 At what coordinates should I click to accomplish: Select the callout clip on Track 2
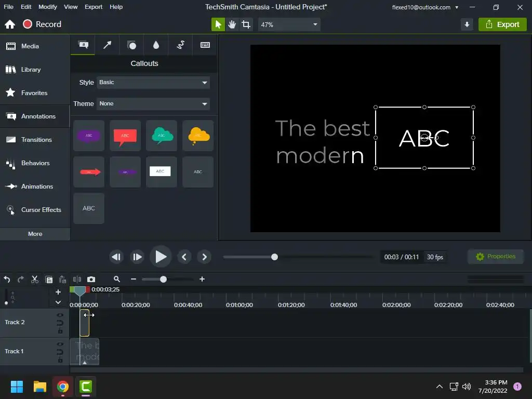[85, 323]
